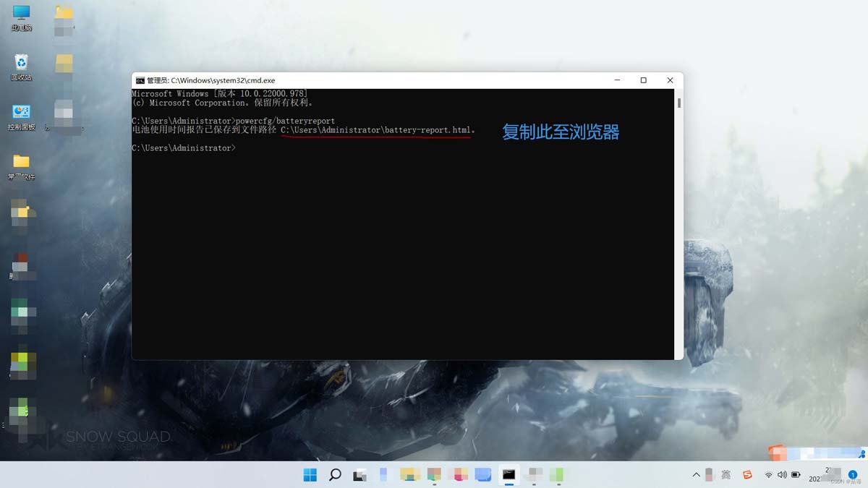Screen dimensions: 868x488
Task: Open Task View from the taskbar
Action: (x=359, y=475)
